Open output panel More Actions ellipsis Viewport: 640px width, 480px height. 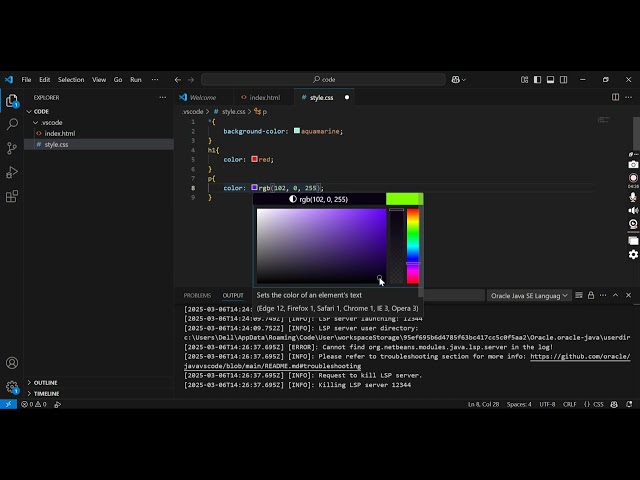point(603,295)
